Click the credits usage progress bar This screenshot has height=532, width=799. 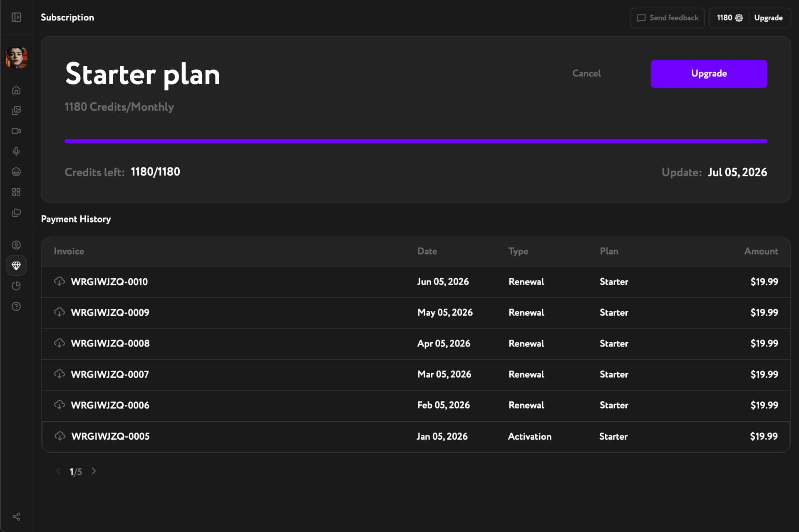pyautogui.click(x=416, y=141)
